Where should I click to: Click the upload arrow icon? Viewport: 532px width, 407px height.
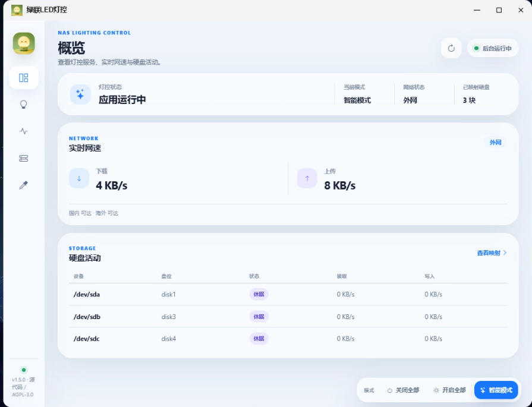coord(307,178)
